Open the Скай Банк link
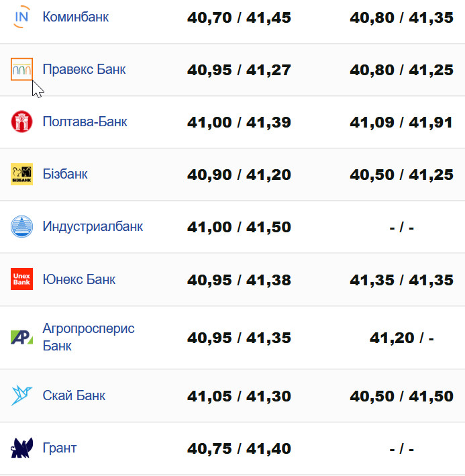 click(x=74, y=395)
